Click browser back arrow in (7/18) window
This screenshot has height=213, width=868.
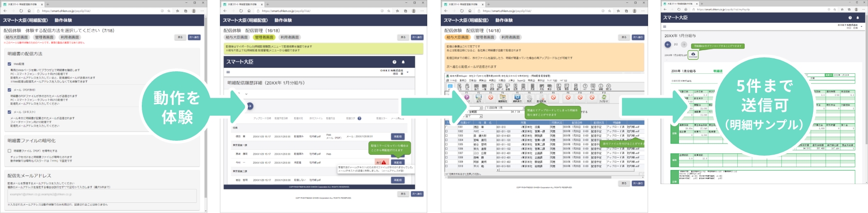5,11
